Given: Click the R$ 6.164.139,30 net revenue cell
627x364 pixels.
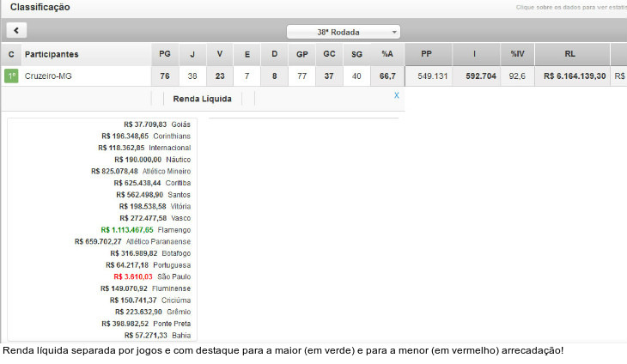Looking at the screenshot, I should (573, 76).
